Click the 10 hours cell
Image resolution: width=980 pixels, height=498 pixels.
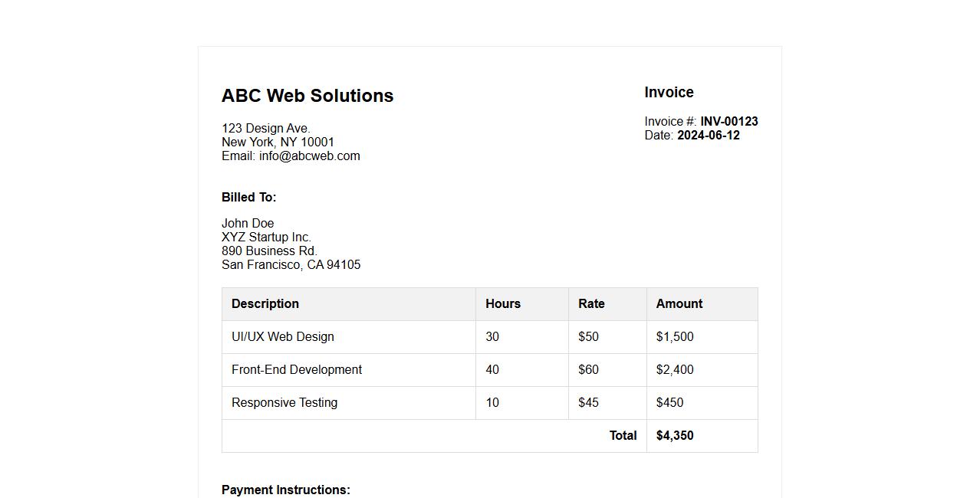click(x=492, y=403)
